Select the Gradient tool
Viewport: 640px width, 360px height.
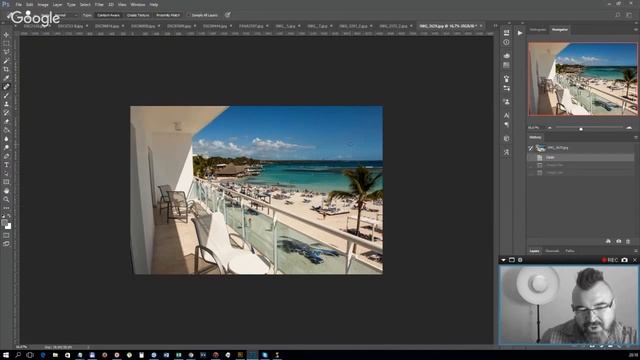6,130
